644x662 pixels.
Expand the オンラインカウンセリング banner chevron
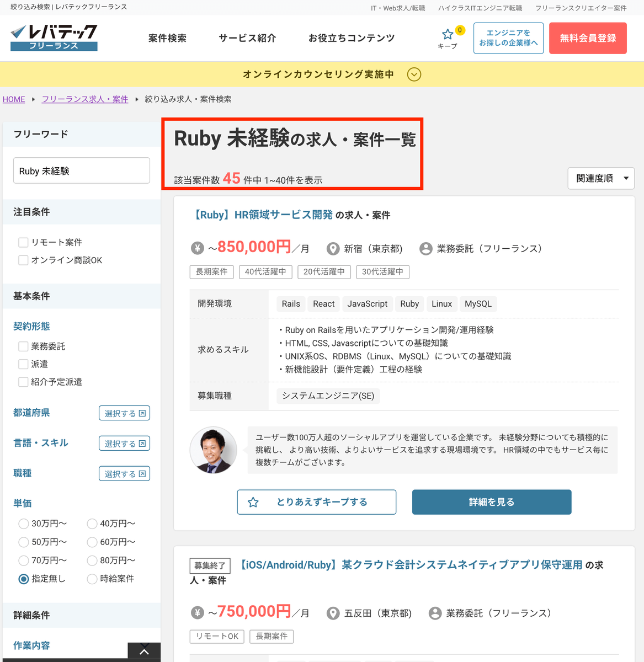(x=414, y=74)
